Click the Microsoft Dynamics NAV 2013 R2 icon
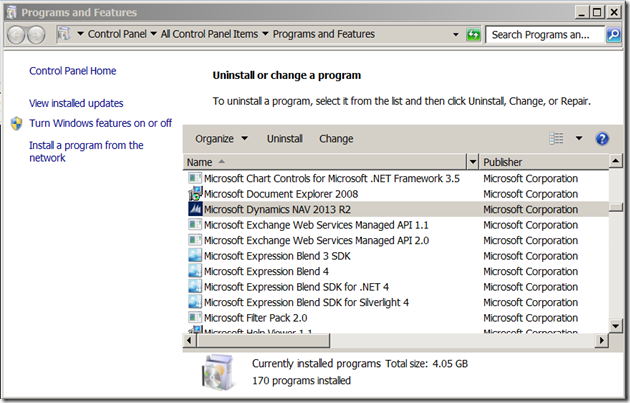The width and height of the screenshot is (630, 403). [x=195, y=209]
